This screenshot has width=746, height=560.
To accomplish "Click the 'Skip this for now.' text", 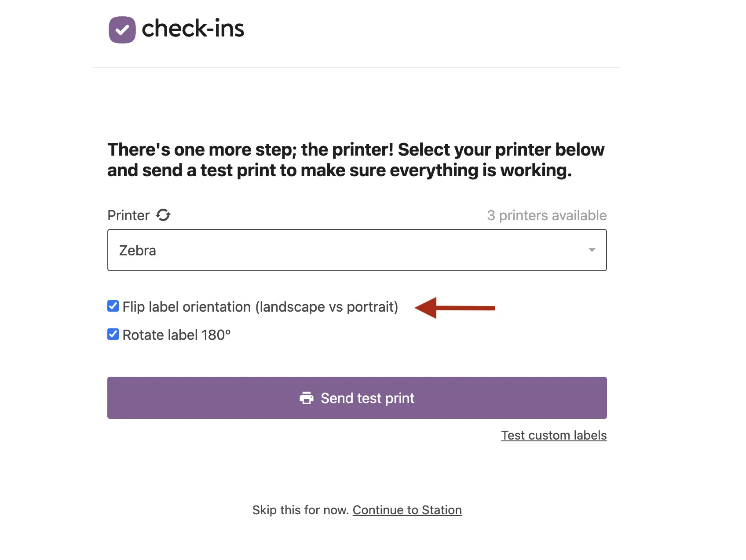I will (x=300, y=510).
